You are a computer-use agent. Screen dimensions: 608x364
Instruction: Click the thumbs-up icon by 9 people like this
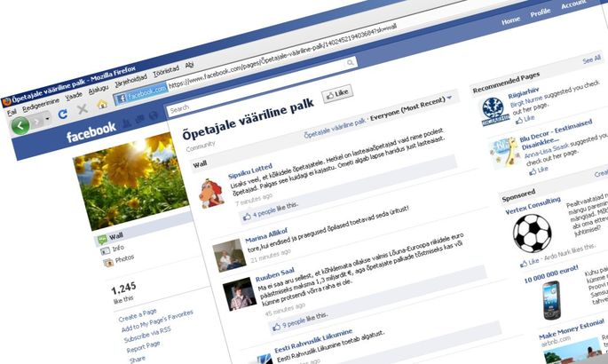pyautogui.click(x=276, y=327)
